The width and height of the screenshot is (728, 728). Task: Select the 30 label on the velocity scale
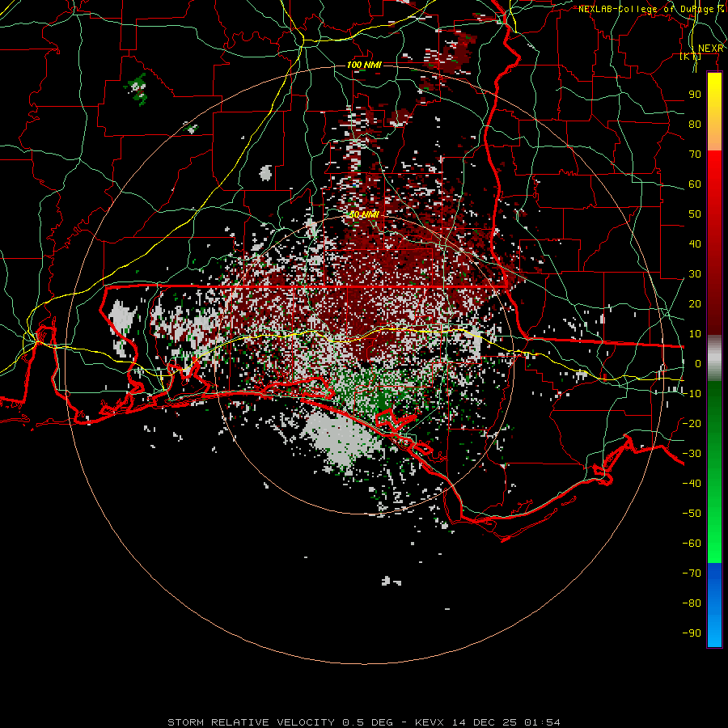(x=695, y=274)
